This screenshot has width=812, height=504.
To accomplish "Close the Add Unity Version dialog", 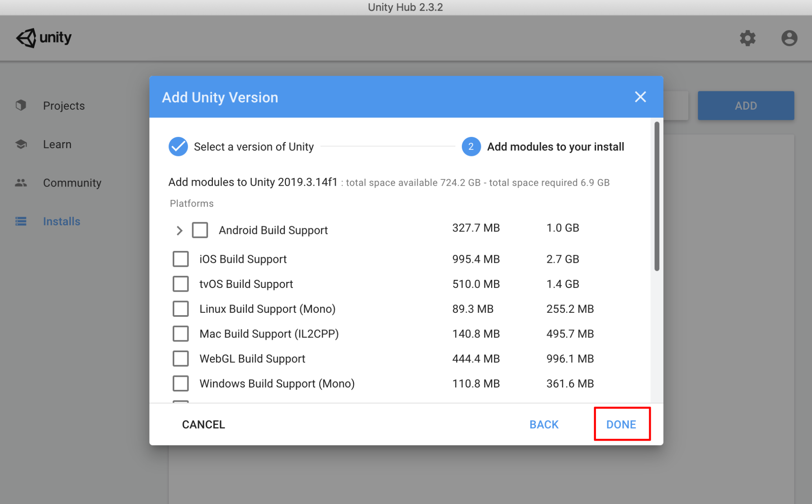I will click(x=640, y=97).
